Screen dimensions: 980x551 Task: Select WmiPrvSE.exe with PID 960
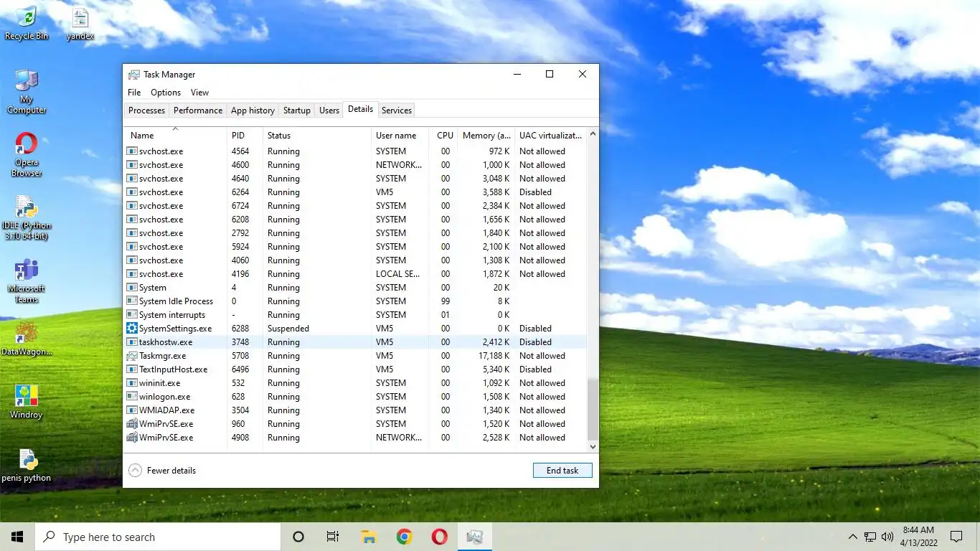pyautogui.click(x=355, y=424)
